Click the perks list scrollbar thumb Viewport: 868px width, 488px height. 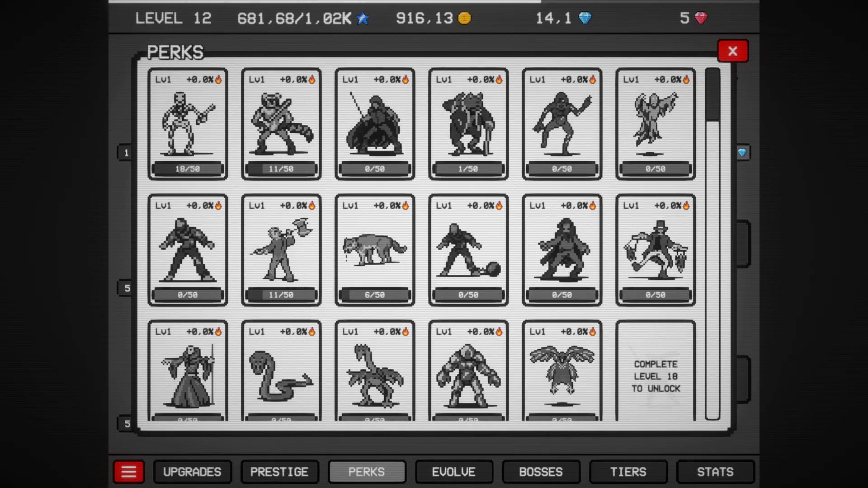tap(712, 94)
